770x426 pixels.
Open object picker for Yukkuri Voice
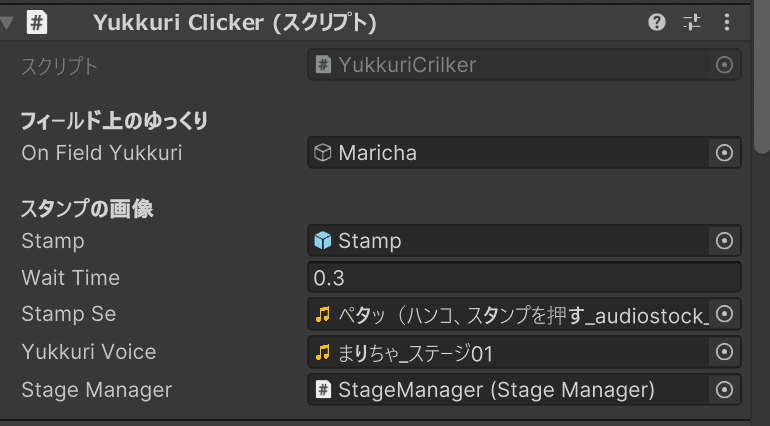tap(724, 352)
